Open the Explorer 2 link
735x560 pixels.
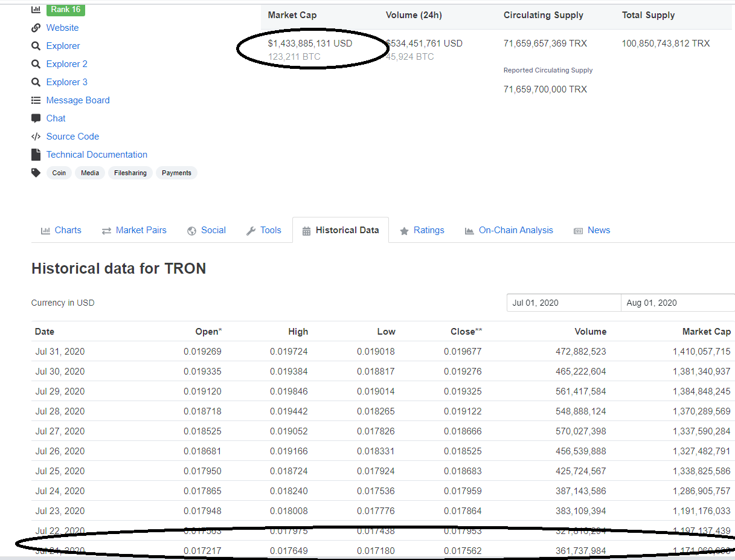coord(66,64)
